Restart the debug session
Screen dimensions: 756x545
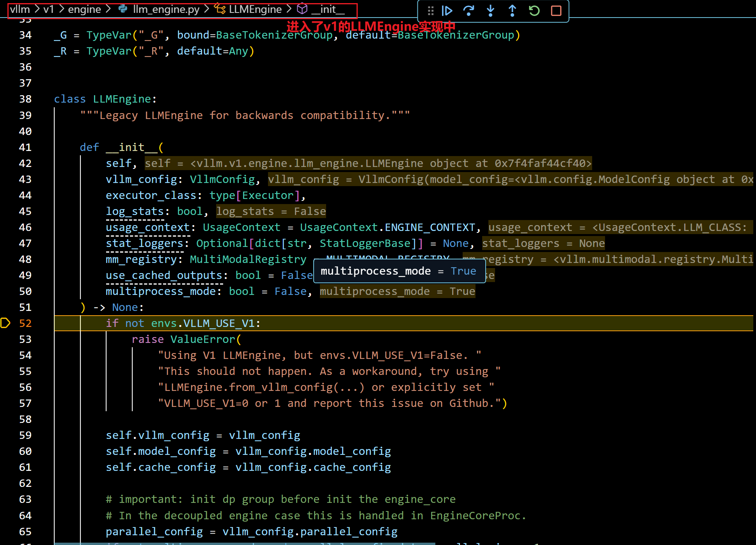[534, 11]
